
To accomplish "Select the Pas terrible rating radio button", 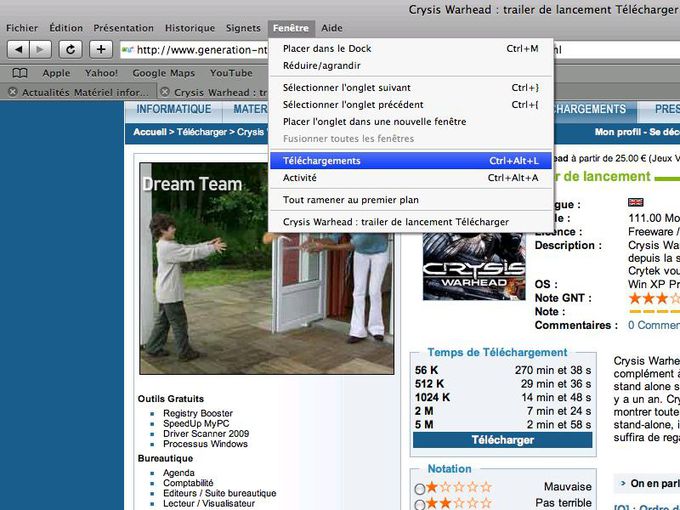I will pos(419,505).
